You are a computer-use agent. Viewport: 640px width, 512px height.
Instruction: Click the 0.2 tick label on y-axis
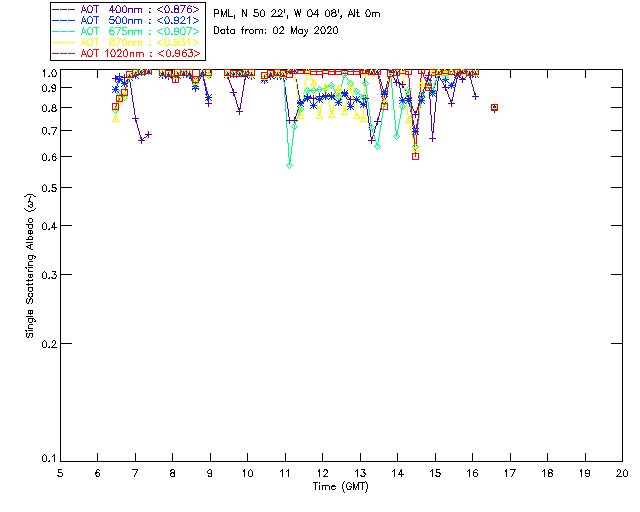click(x=46, y=343)
